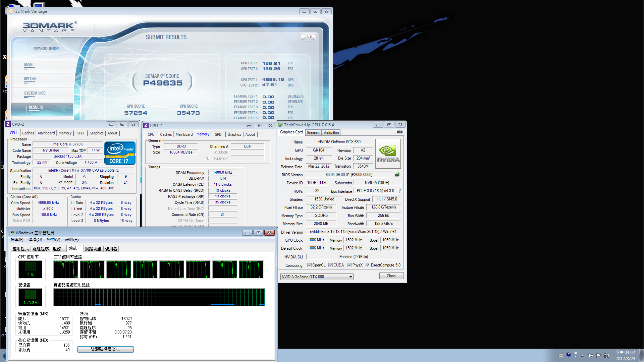
Task: Click the Z icon of CPU-Z Memory window
Action: click(x=146, y=125)
